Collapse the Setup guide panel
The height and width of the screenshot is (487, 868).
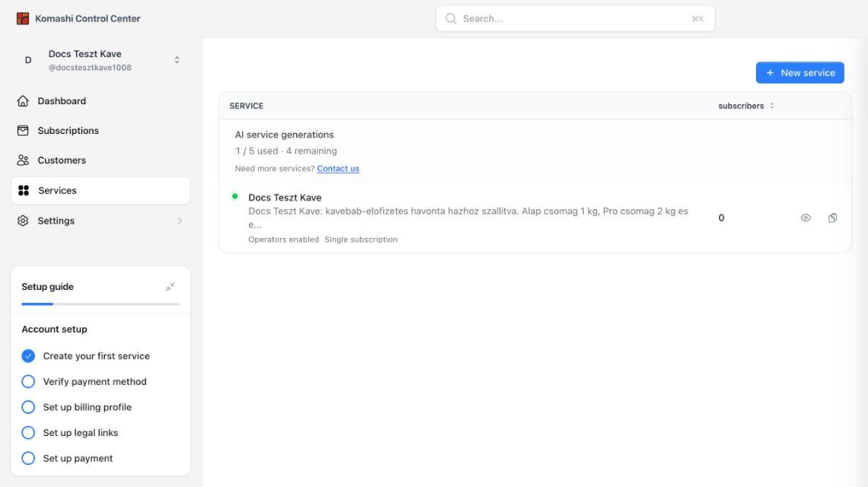point(170,287)
